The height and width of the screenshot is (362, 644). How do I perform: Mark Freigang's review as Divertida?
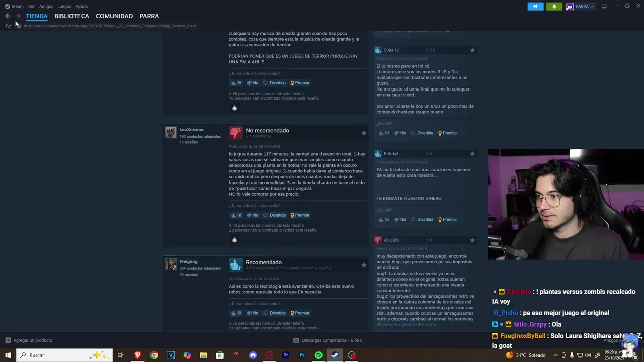[x=274, y=313]
